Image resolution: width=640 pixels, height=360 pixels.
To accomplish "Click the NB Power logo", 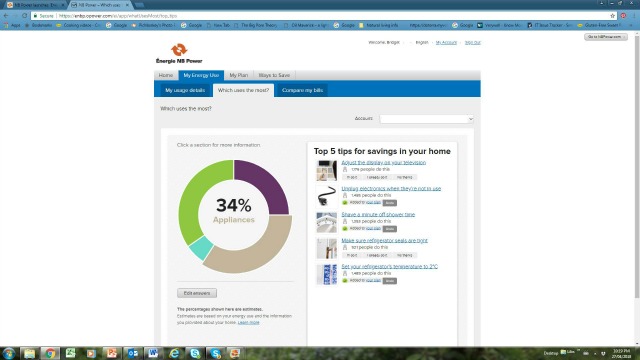I will point(179,53).
